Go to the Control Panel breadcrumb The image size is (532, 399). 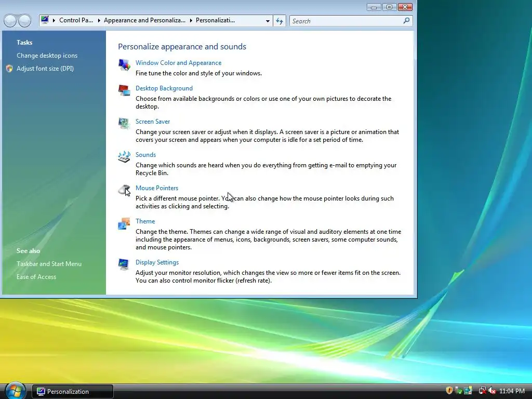76,20
